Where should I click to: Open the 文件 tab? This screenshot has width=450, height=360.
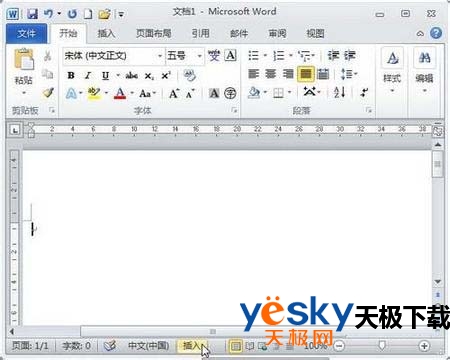(27, 33)
